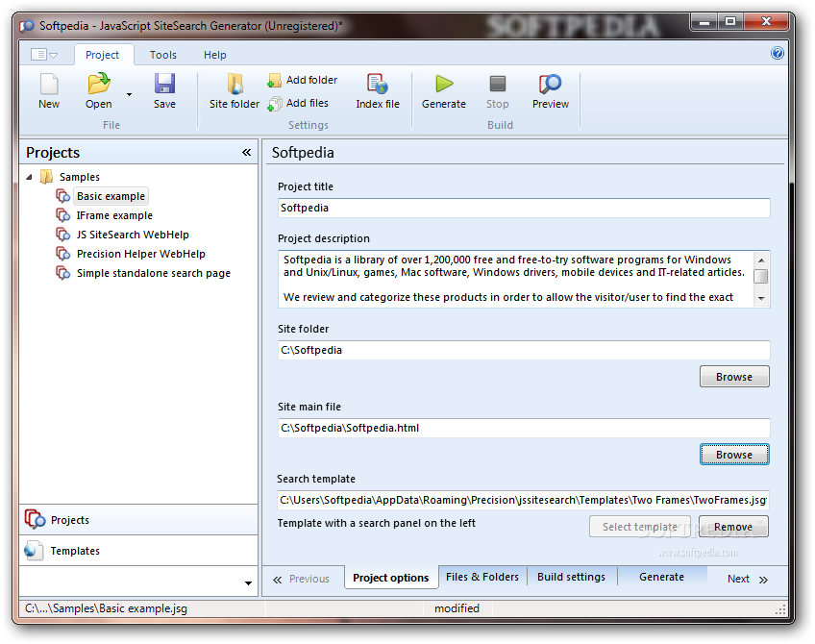Click the Select template button

click(640, 527)
